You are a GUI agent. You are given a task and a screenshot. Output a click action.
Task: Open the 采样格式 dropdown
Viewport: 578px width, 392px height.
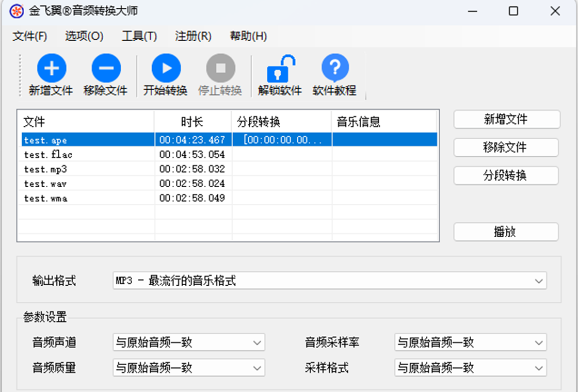click(x=471, y=368)
